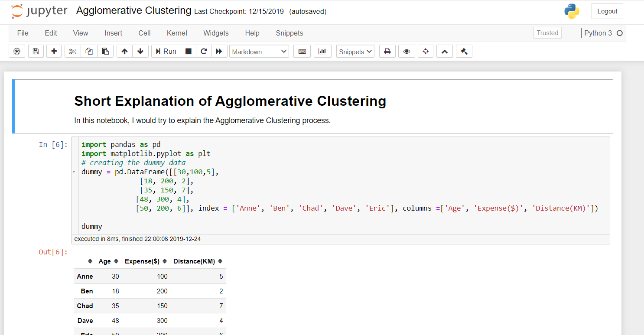
Task: Insert a new cell below using plus icon
Action: click(54, 51)
